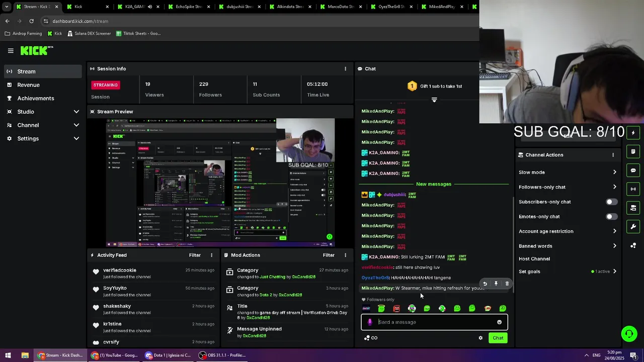
Task: Open Windows Start menu
Action: point(9,355)
